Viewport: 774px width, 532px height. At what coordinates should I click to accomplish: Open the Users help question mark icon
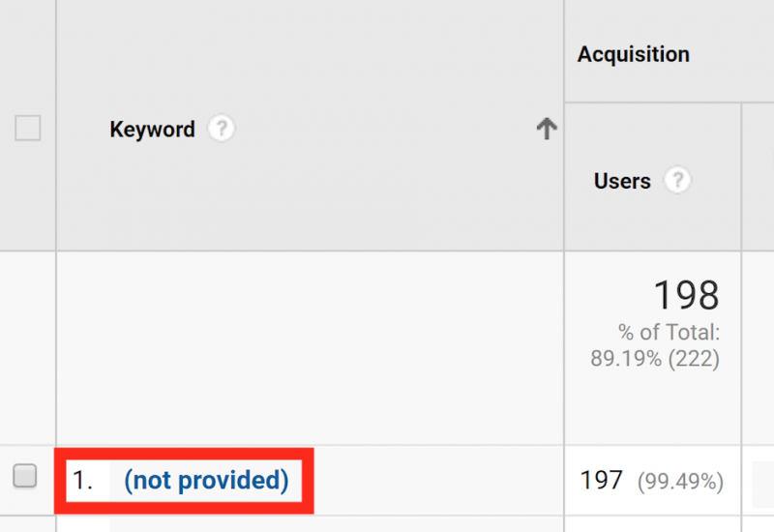pyautogui.click(x=677, y=180)
